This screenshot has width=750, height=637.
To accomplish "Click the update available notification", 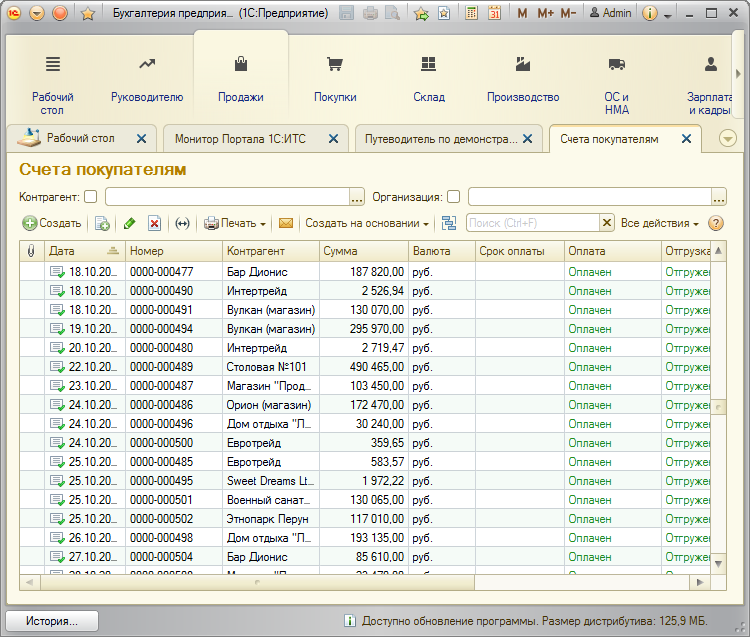I will (525, 621).
